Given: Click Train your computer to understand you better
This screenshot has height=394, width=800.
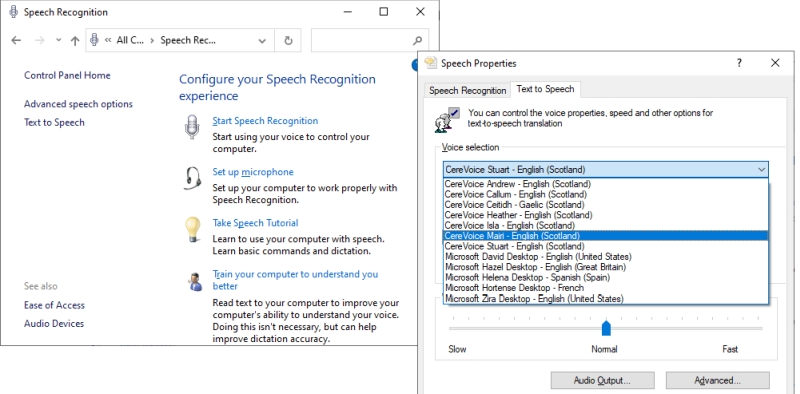Looking at the screenshot, I should pos(295,280).
